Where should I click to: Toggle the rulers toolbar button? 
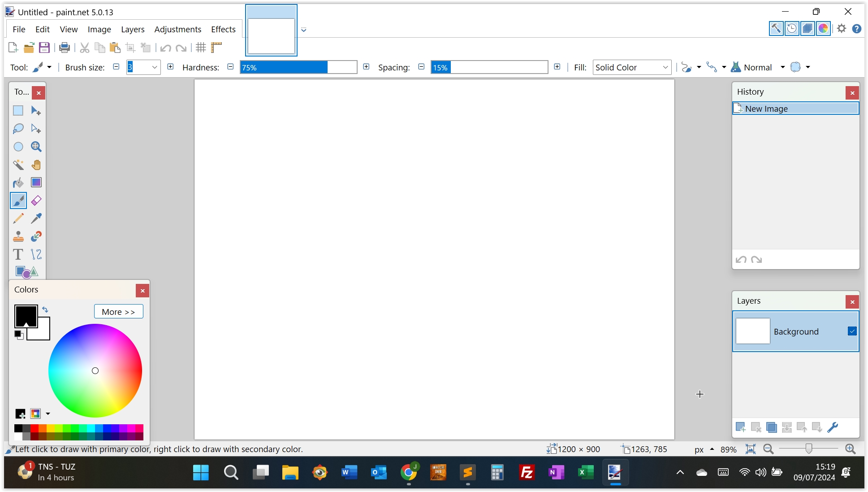(x=216, y=48)
